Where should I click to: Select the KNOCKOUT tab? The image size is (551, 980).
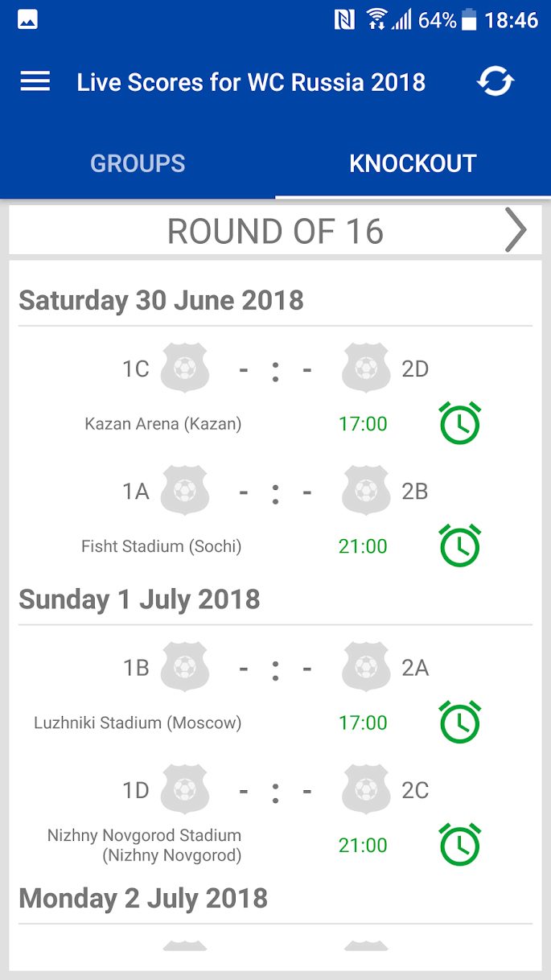tap(412, 163)
